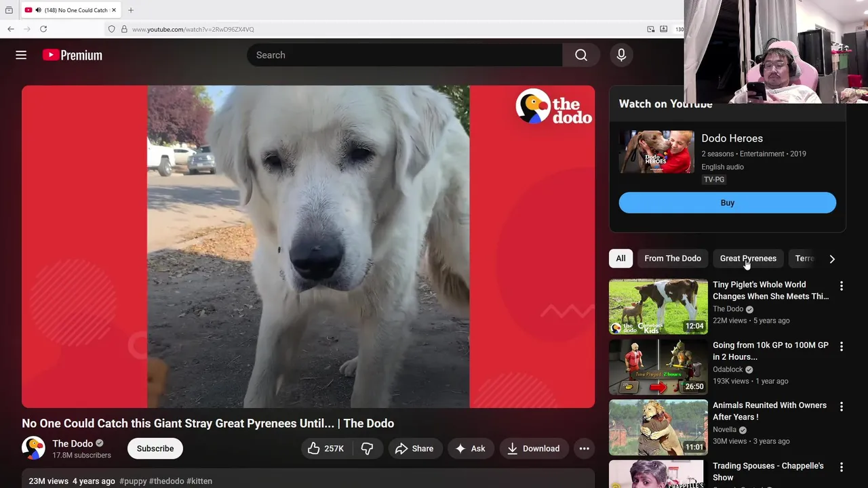The image size is (868, 488).
Task: Click install app icon in address bar
Action: click(664, 29)
